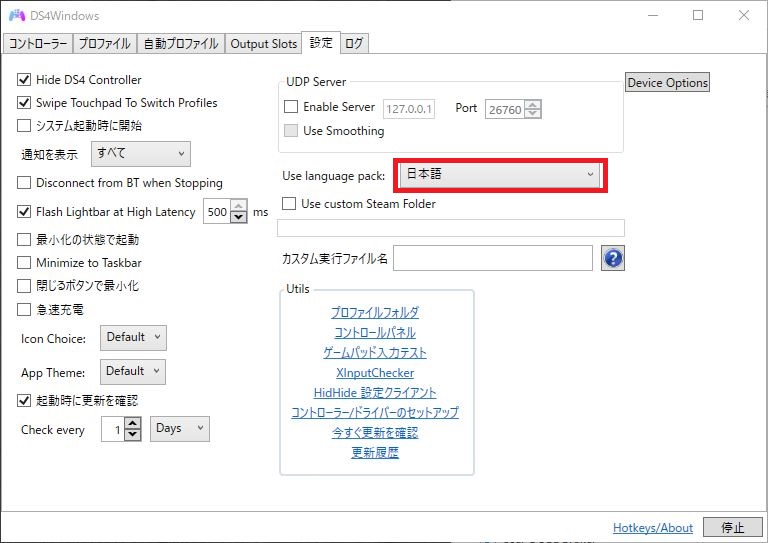This screenshot has height=543, width=768.
Task: Open the App Theme dropdown
Action: 133,372
